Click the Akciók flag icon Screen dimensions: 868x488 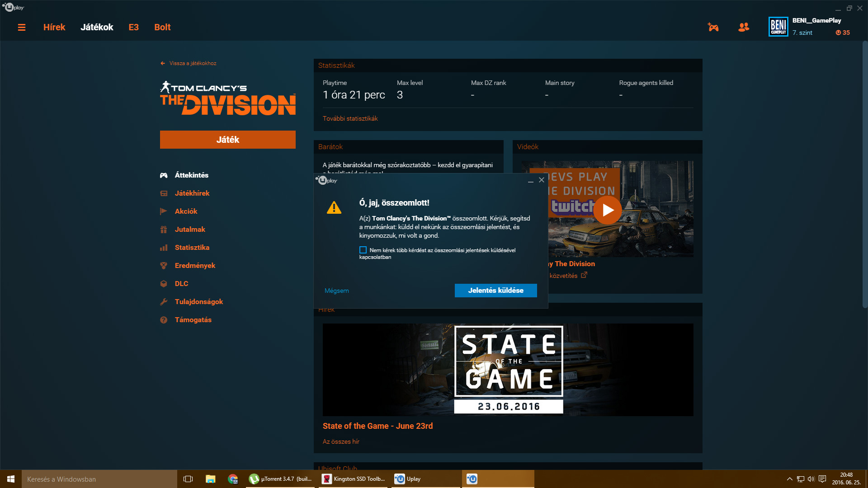coord(164,211)
